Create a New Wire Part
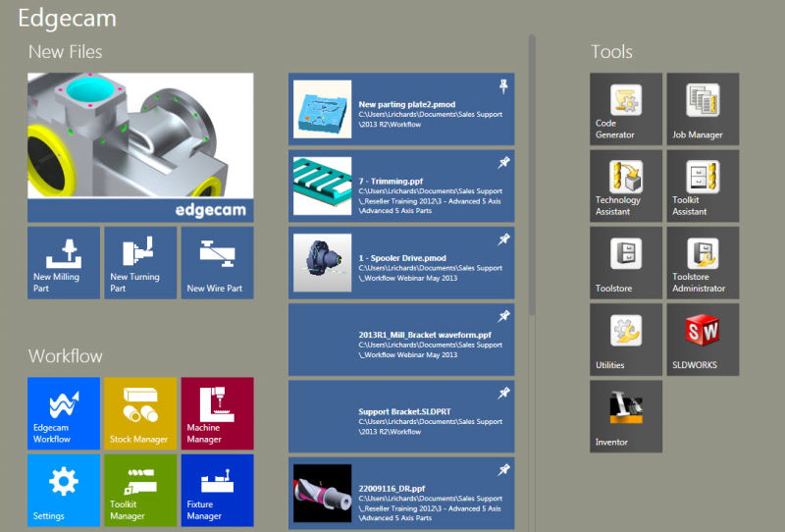785x532 pixels. tap(217, 263)
